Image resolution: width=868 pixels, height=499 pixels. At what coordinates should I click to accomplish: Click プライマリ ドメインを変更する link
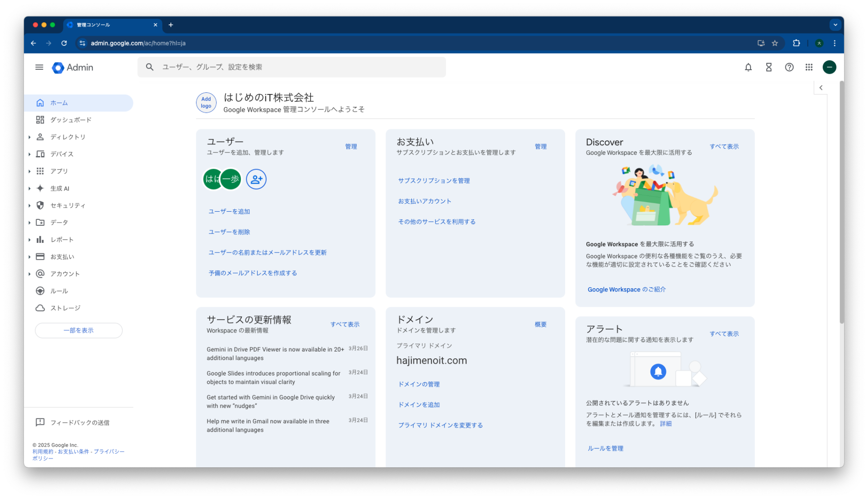pos(440,425)
